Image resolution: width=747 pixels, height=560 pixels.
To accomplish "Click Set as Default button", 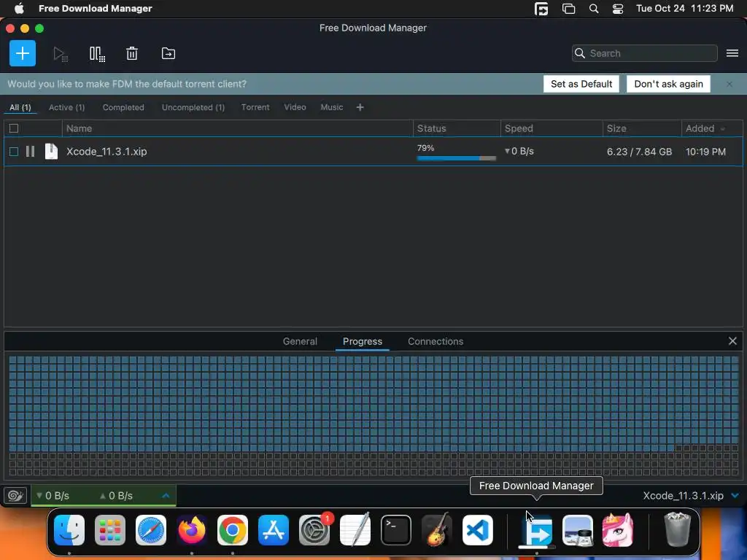I will (581, 85).
